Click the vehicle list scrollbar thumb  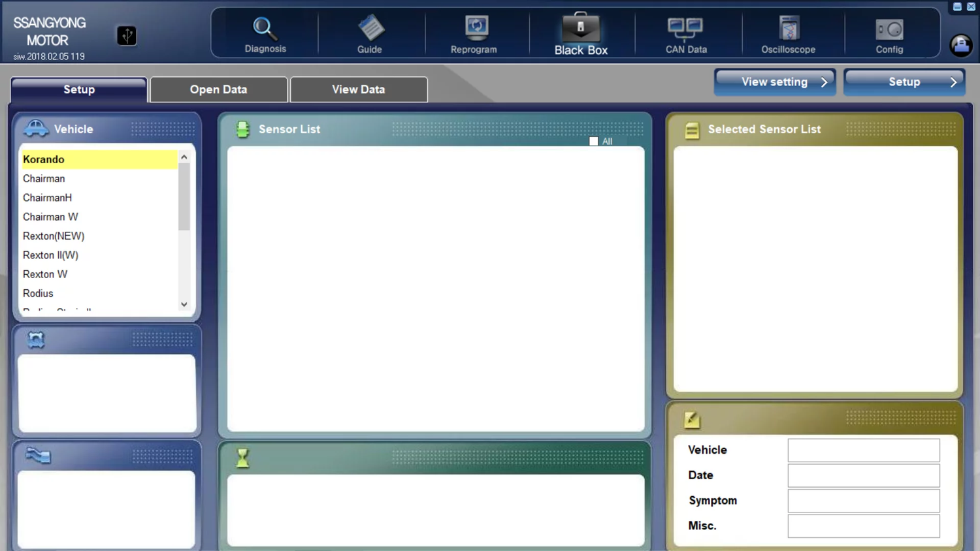coord(184,196)
